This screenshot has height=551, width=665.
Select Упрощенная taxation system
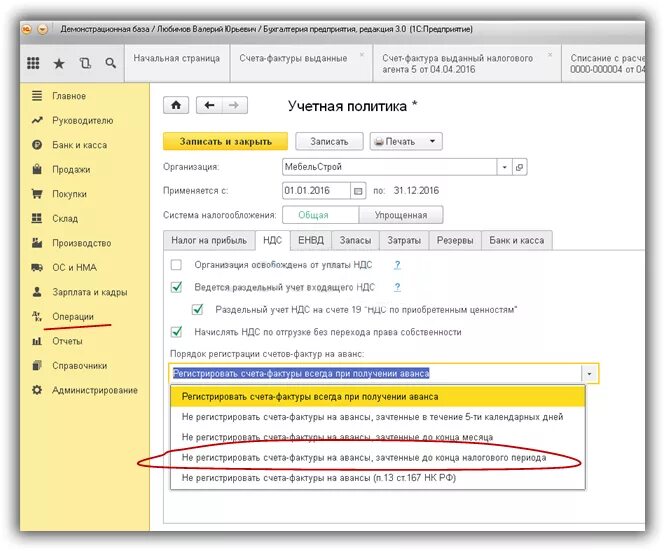pos(401,215)
